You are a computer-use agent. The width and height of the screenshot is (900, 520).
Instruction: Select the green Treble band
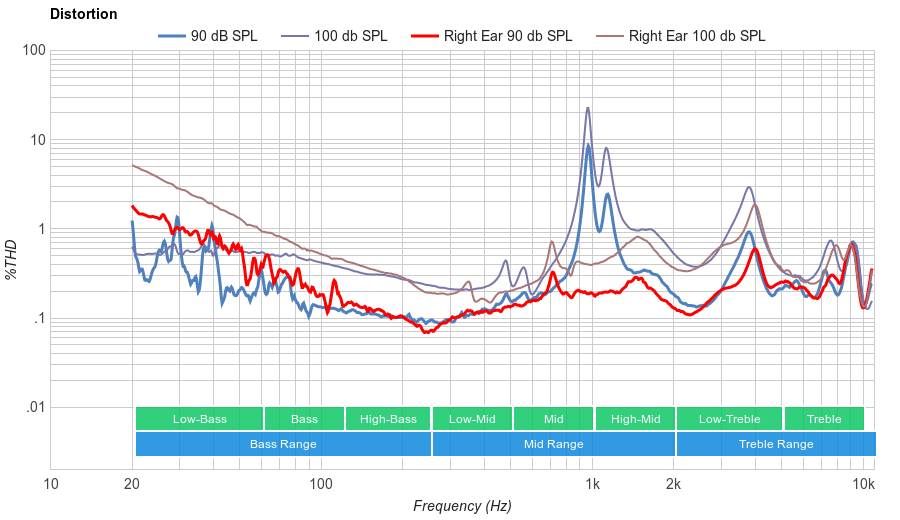(824, 419)
